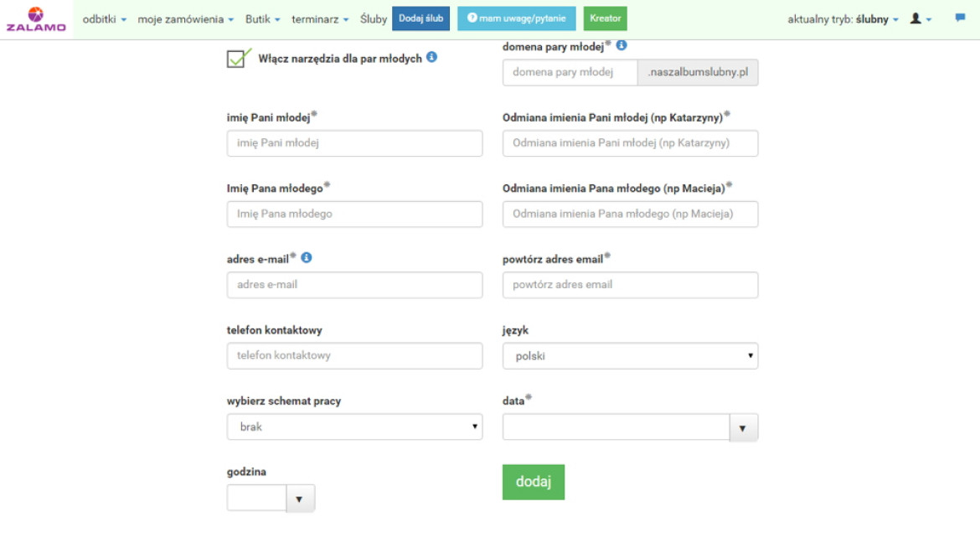Click the Dodaj ślub button
The height and width of the screenshot is (548, 980).
[x=420, y=18]
